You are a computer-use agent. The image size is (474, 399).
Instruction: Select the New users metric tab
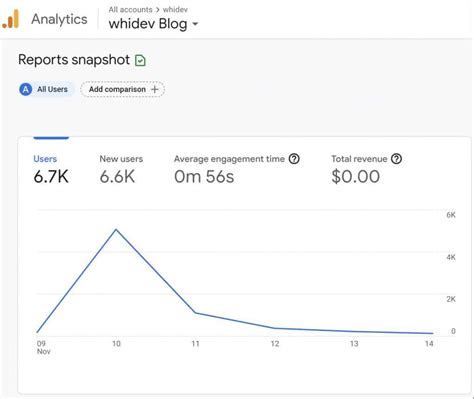pos(121,169)
